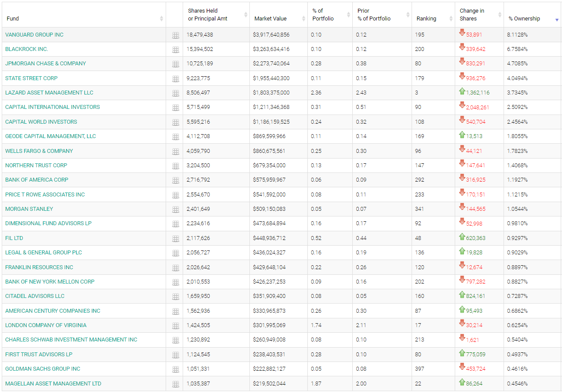Open grid icon in BlackRock Inc. row
This screenshot has height=392, width=562.
pyautogui.click(x=176, y=50)
